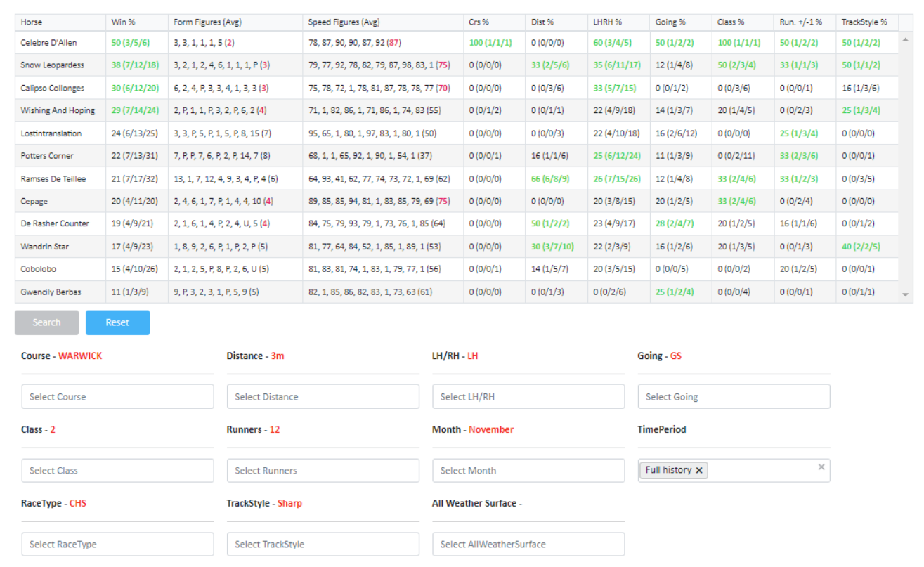This screenshot has width=924, height=567.
Task: Click the TrackStyle - Sharp label
Action: [264, 504]
